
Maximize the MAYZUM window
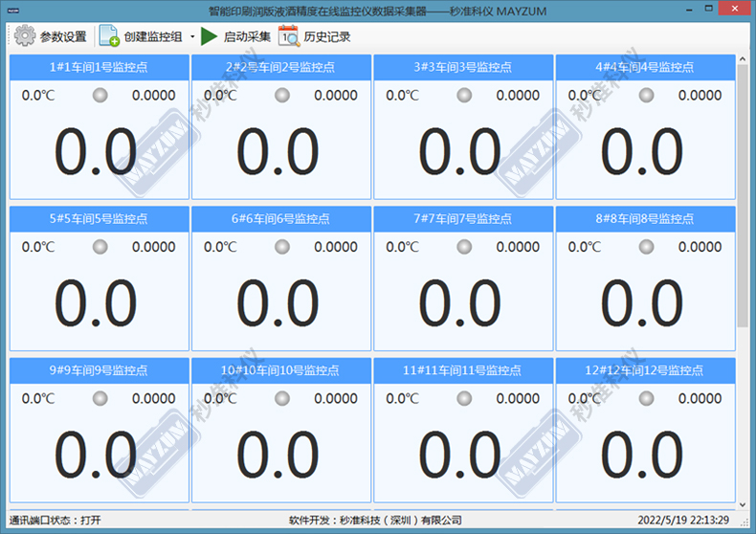(708, 9)
